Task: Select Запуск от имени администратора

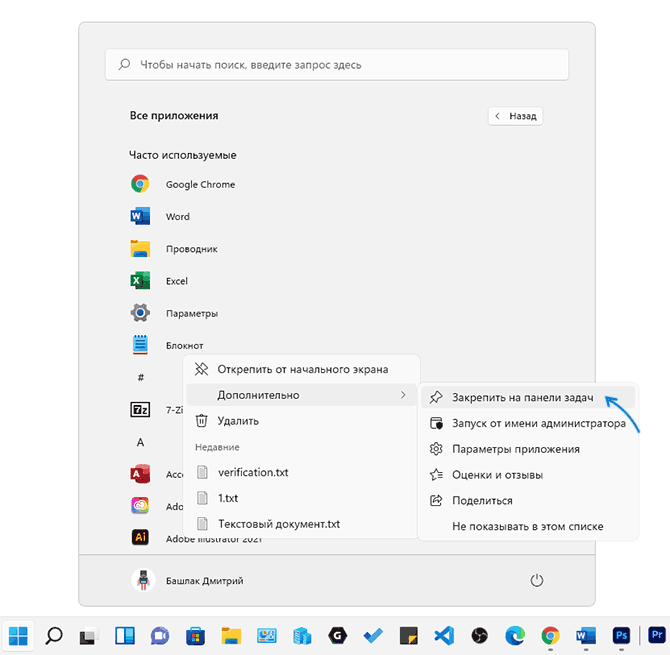Action: (x=528, y=423)
